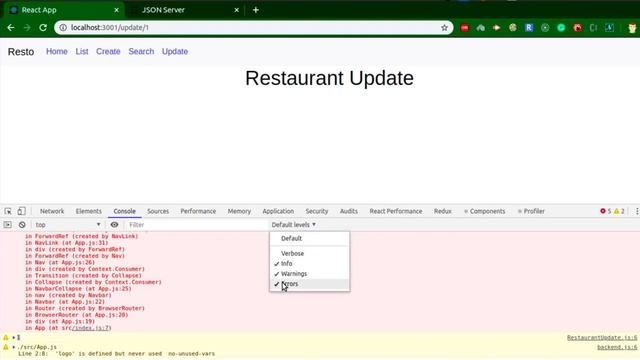Open the Memory panel tab
Image resolution: width=640 pixels, height=360 pixels.
click(239, 211)
